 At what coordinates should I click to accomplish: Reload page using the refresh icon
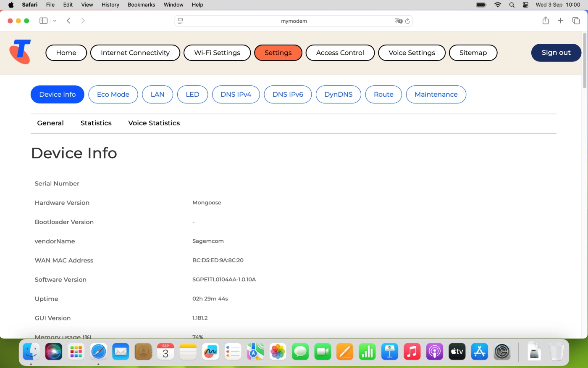[x=407, y=21]
